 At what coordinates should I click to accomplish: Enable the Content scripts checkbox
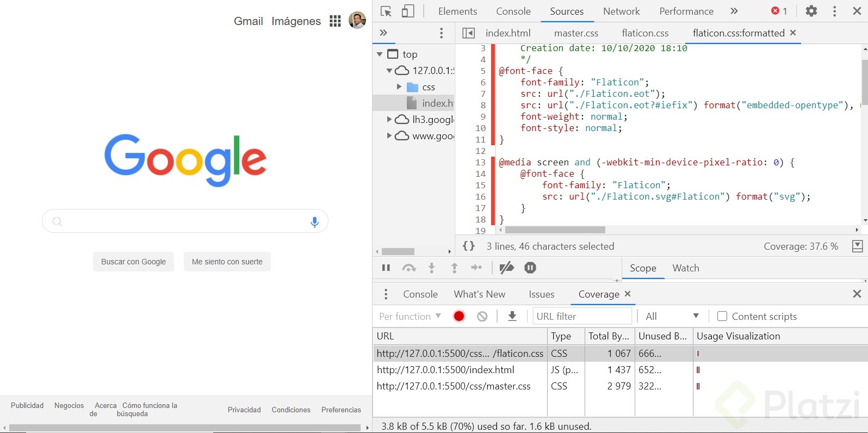722,316
